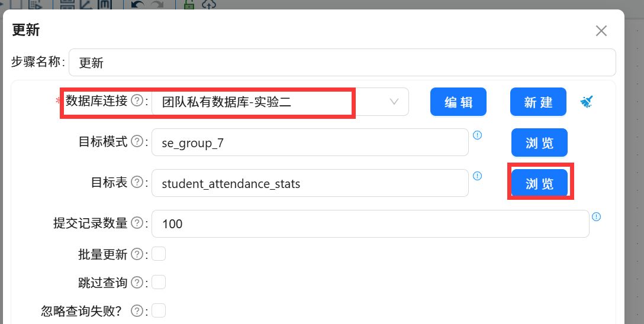This screenshot has height=324, width=644.
Task: Click the green lock icon in background toolbar
Action: [188, 5]
